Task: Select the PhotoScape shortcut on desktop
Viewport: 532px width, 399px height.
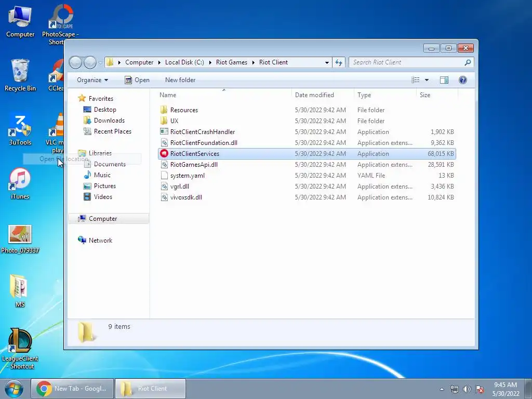Action: (x=60, y=24)
